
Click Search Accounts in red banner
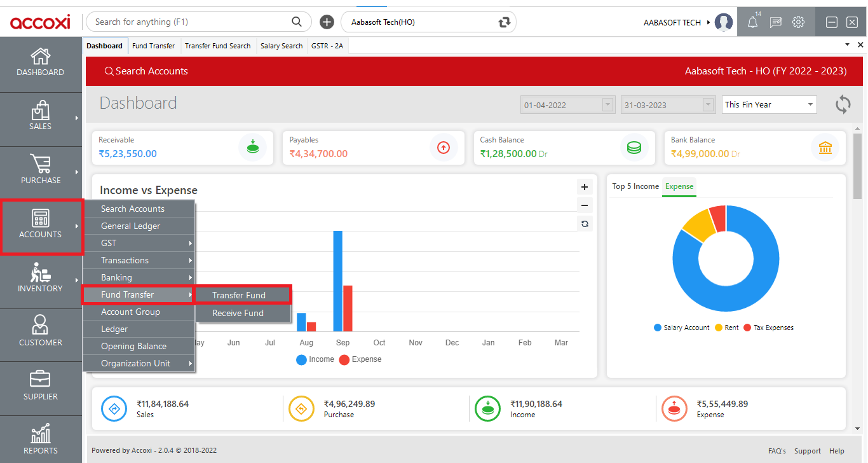tap(146, 71)
